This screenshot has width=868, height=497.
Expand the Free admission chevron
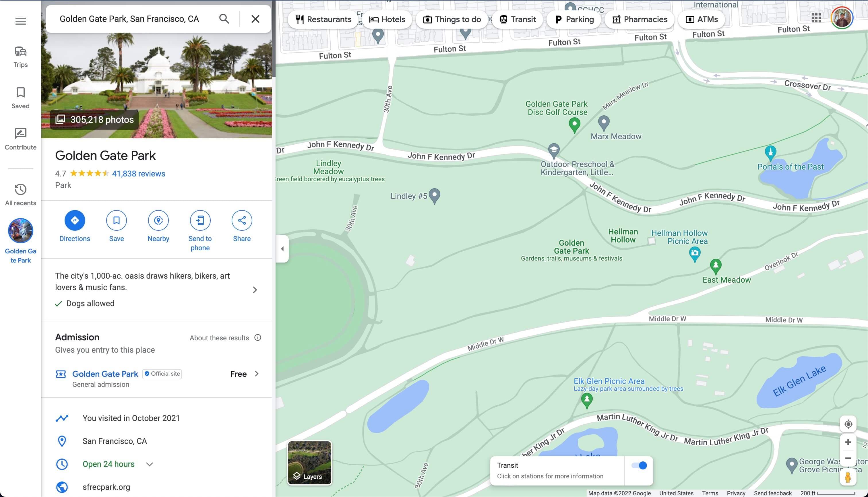pyautogui.click(x=257, y=374)
